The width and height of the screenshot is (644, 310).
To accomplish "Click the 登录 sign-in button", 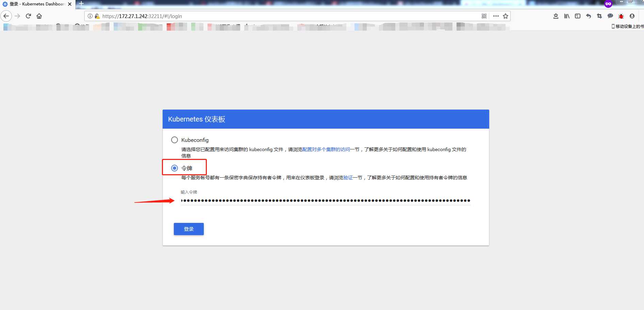I will pos(189,229).
